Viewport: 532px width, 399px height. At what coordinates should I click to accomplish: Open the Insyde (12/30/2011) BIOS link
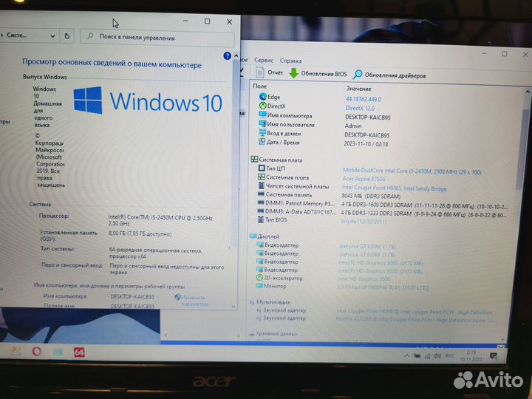(x=363, y=221)
